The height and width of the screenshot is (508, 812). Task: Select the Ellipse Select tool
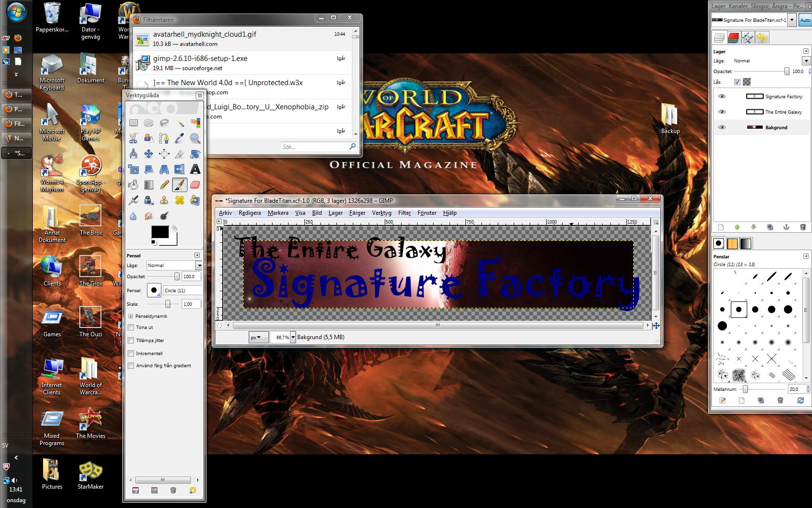tap(149, 123)
